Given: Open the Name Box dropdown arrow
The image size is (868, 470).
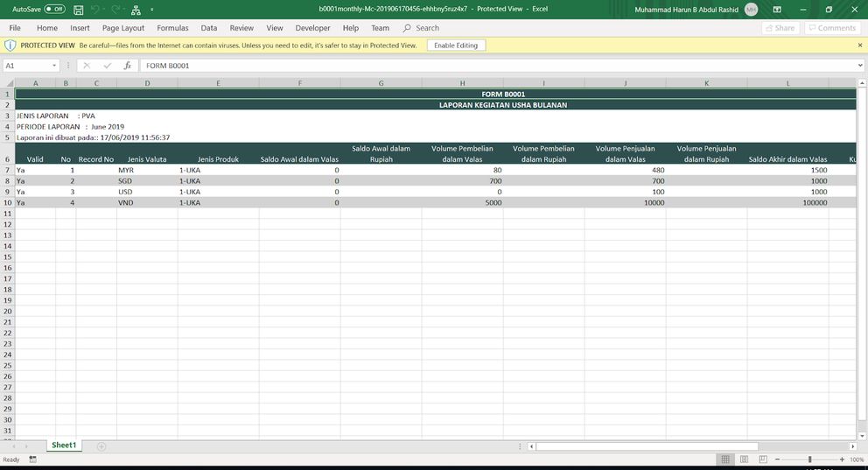Looking at the screenshot, I should point(53,66).
